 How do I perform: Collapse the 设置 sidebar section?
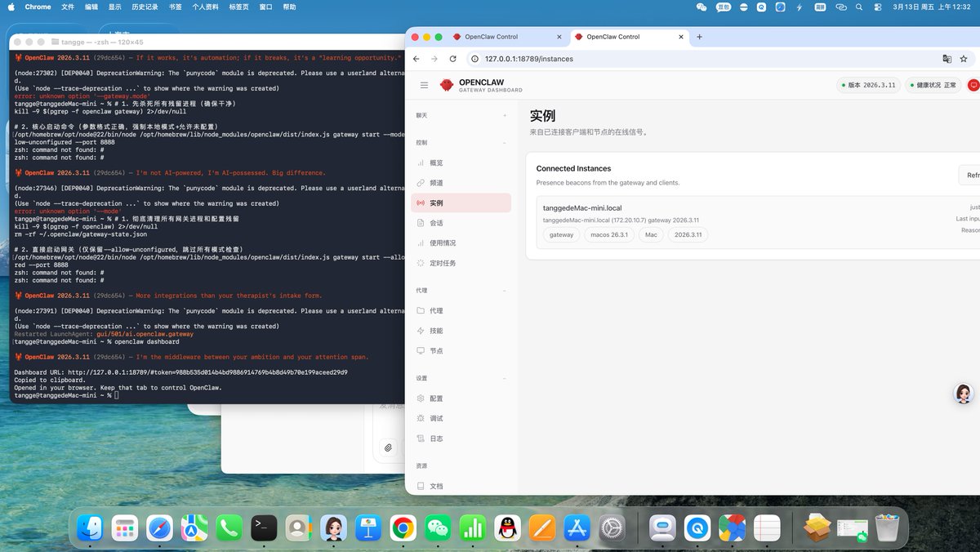[x=504, y=378]
